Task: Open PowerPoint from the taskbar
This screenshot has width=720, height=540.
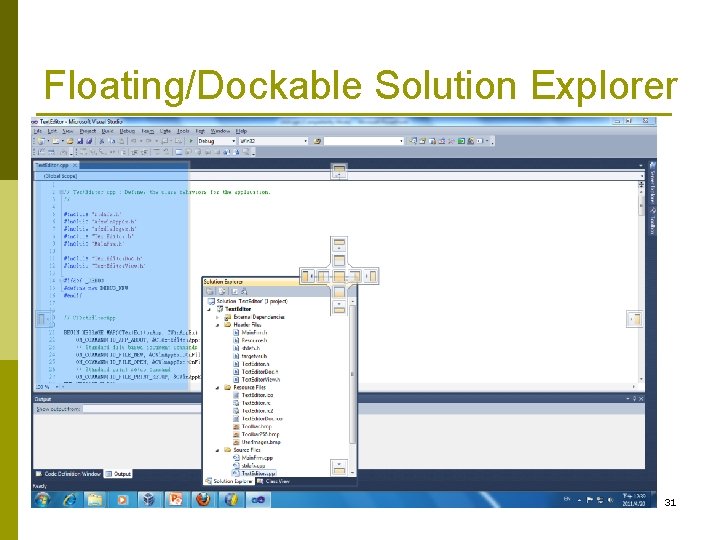Action: [176, 499]
